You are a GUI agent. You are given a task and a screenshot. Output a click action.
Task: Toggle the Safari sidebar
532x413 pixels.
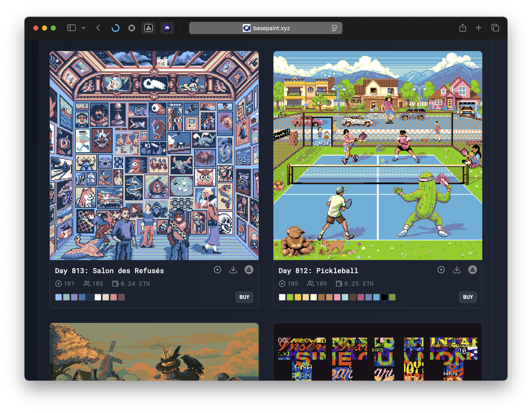(x=71, y=28)
